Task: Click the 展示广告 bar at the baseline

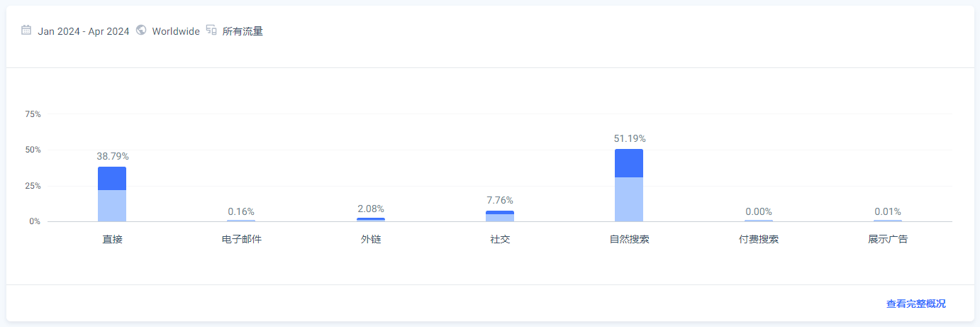Action: tap(888, 221)
